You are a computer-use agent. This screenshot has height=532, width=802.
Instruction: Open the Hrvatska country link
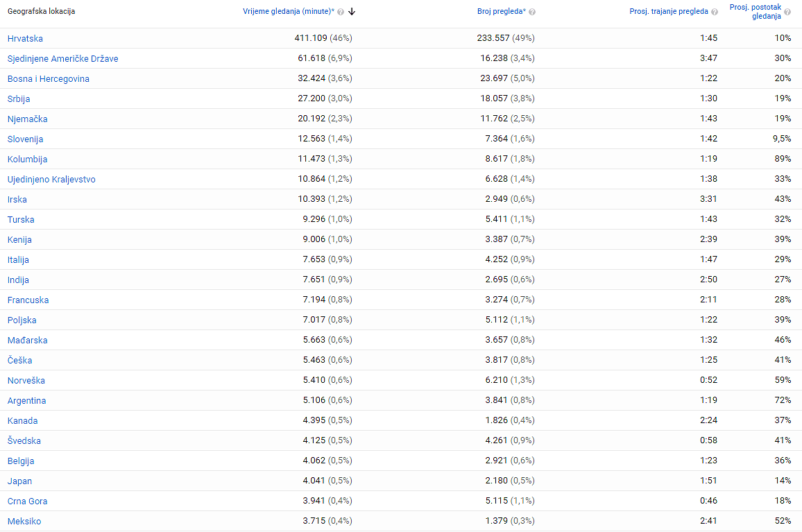pos(25,39)
